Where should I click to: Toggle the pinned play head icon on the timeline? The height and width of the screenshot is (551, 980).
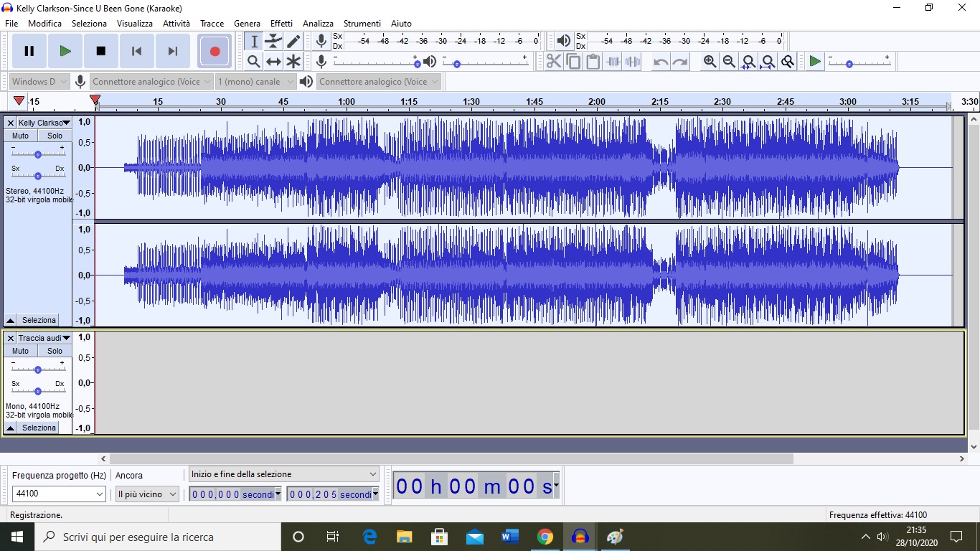(19, 101)
